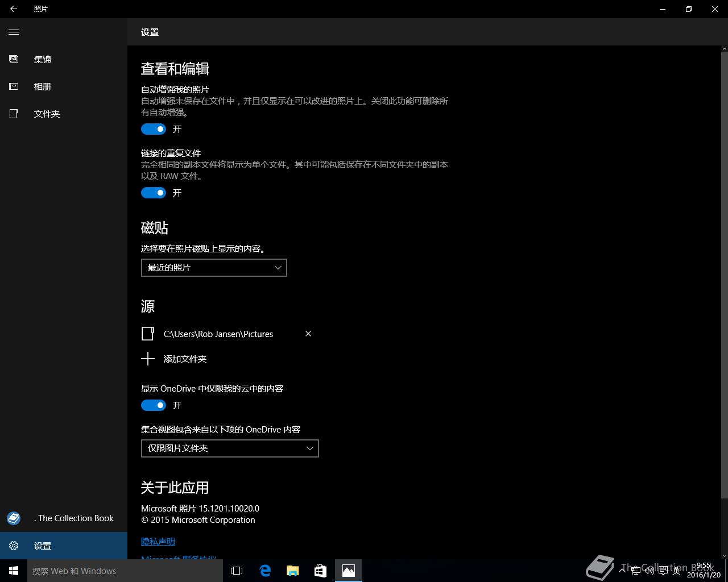Click the settings page scrollbar thumb

pos(724,275)
